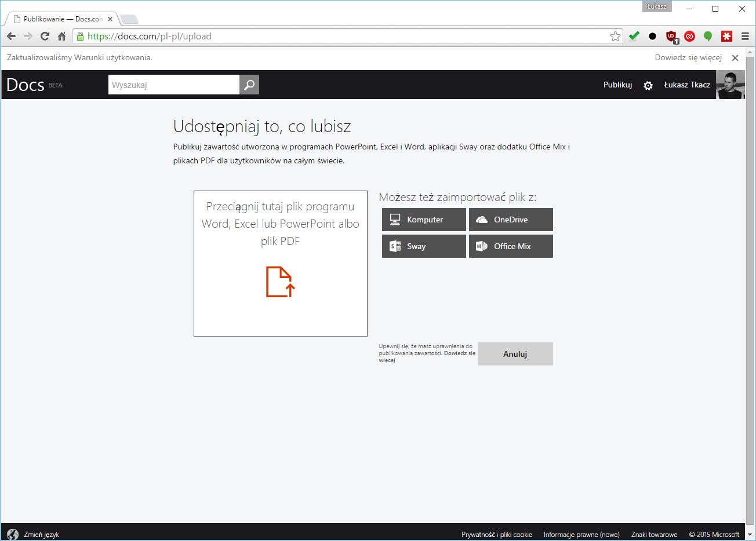Click the Łukasz Chrome profile badge
This screenshot has width=756, height=541.
657,6
